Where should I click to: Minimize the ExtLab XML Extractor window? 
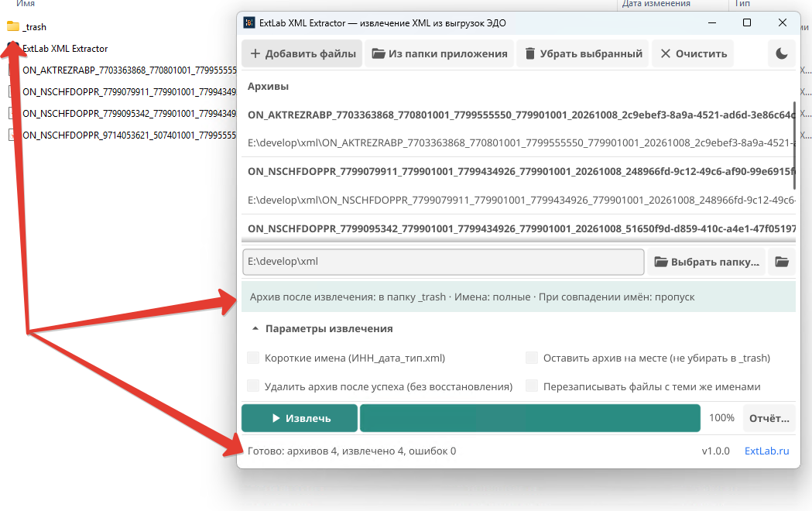(713, 22)
